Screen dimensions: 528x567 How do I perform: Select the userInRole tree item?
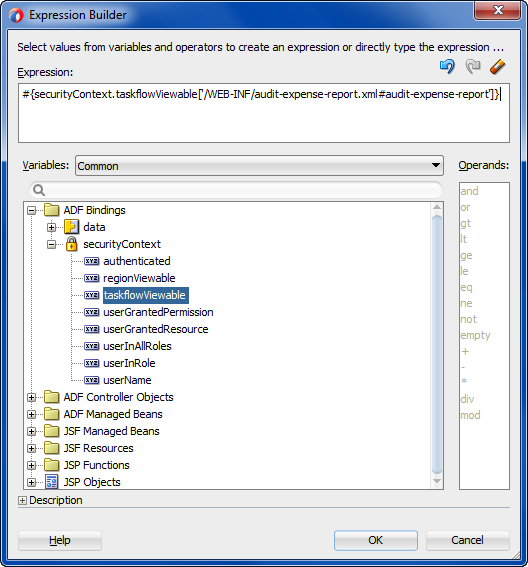(129, 363)
